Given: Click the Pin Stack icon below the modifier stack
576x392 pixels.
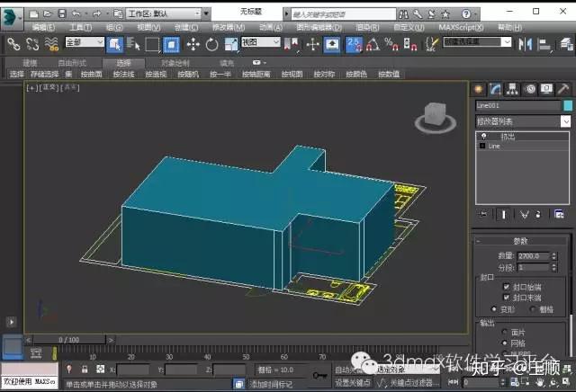Looking at the screenshot, I should point(483,214).
